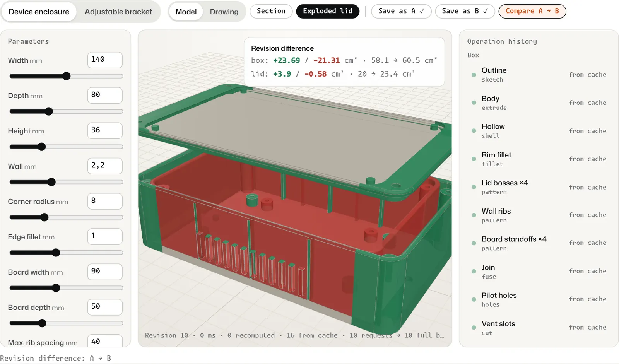Click the Width slider handle
Screen dimensions: 619x364
tap(67, 76)
